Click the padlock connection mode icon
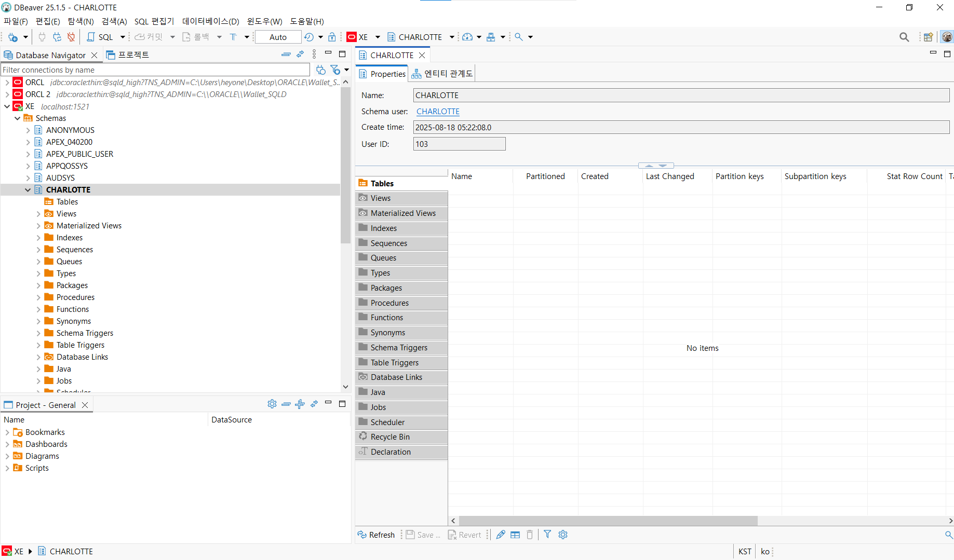This screenshot has height=560, width=954. 332,37
